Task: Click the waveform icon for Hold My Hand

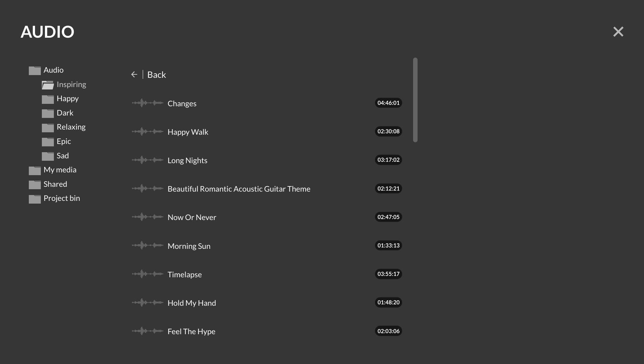Action: click(x=148, y=302)
